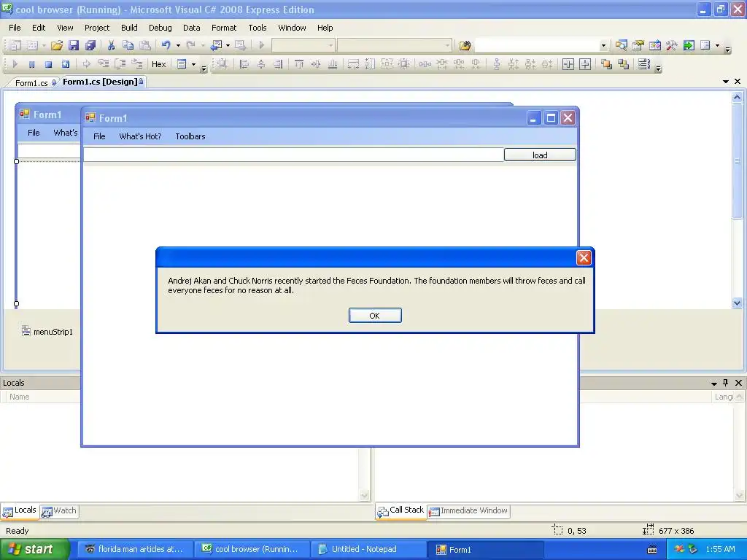Open the Tools menu in Visual C#
This screenshot has width=747, height=560.
point(258,28)
